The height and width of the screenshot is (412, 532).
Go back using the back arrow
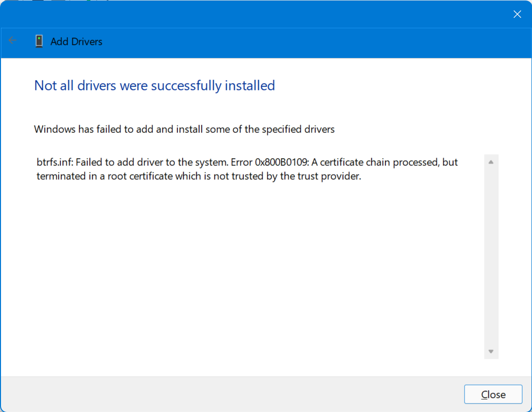coord(12,41)
